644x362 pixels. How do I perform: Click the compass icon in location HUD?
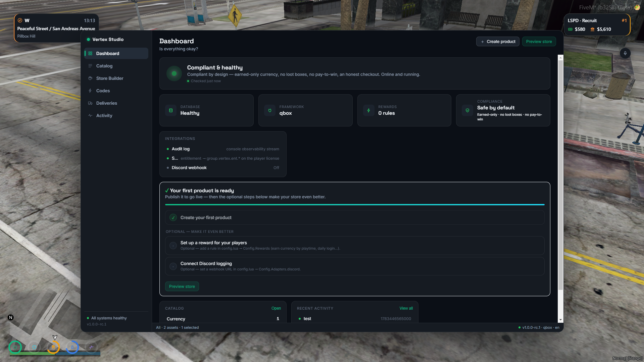click(20, 20)
